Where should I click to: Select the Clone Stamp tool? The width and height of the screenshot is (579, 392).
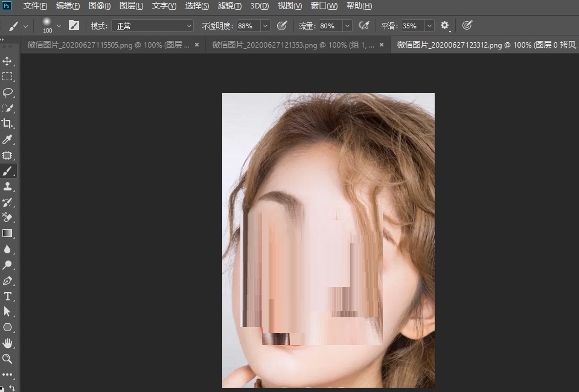click(x=8, y=186)
